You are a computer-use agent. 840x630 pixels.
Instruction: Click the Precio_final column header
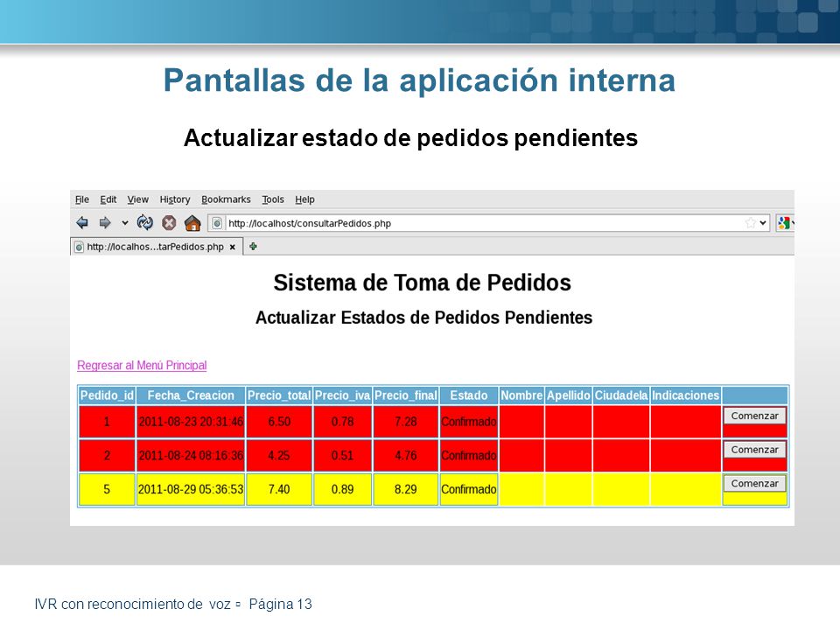(x=405, y=395)
